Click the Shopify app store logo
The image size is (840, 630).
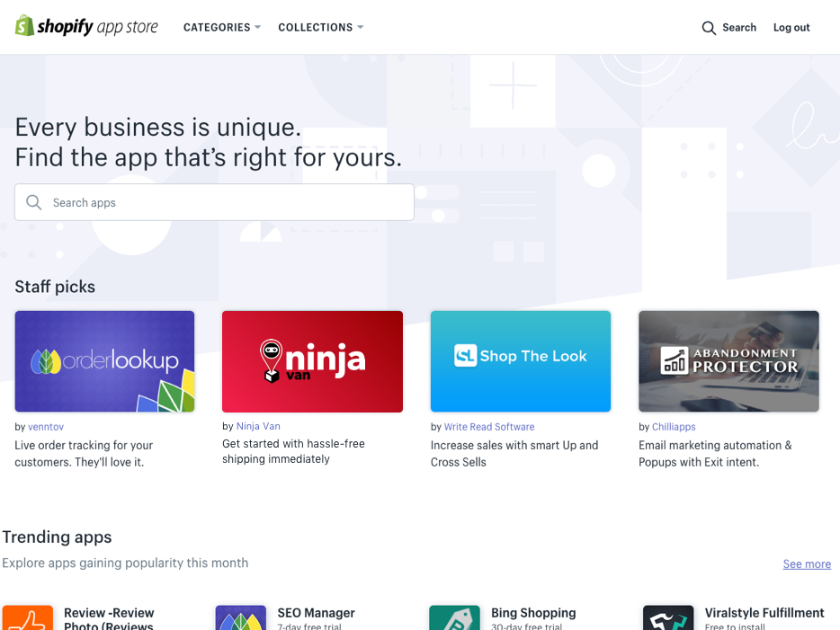[86, 26]
